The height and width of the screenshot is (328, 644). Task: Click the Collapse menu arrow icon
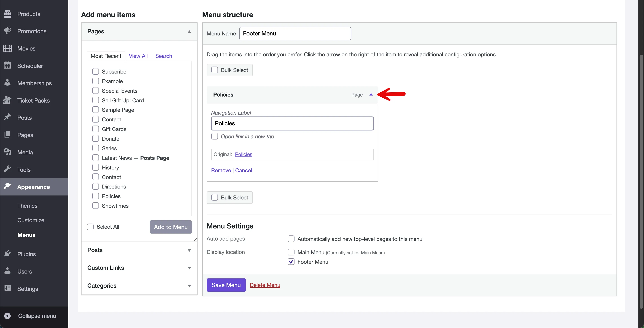click(x=8, y=316)
